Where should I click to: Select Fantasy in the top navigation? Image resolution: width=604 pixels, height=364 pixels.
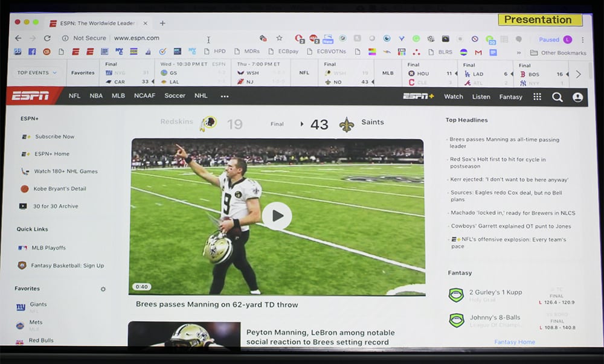click(511, 97)
